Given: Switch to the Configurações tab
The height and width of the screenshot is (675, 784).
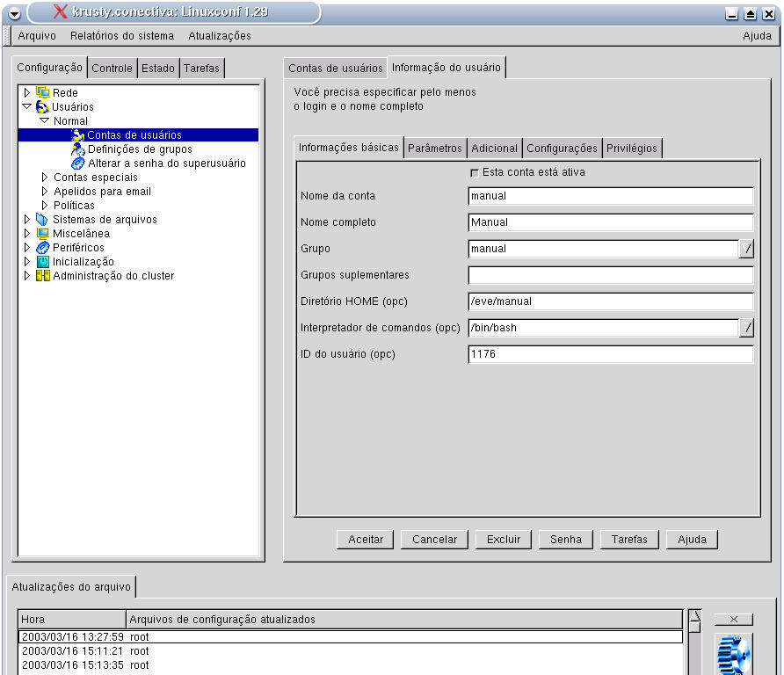Looking at the screenshot, I should (x=562, y=148).
